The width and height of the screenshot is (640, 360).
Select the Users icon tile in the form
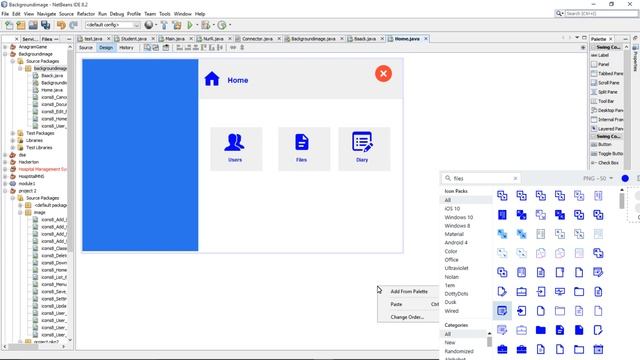click(236, 149)
